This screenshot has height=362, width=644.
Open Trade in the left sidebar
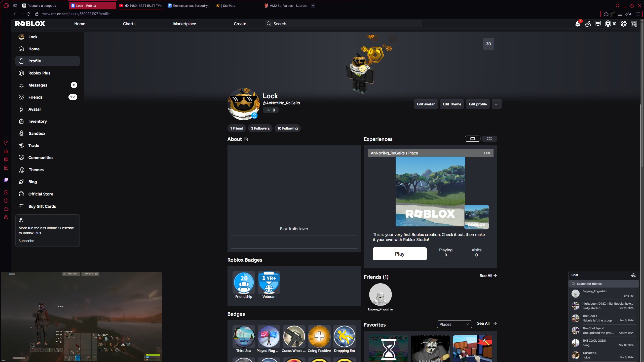click(47, 145)
